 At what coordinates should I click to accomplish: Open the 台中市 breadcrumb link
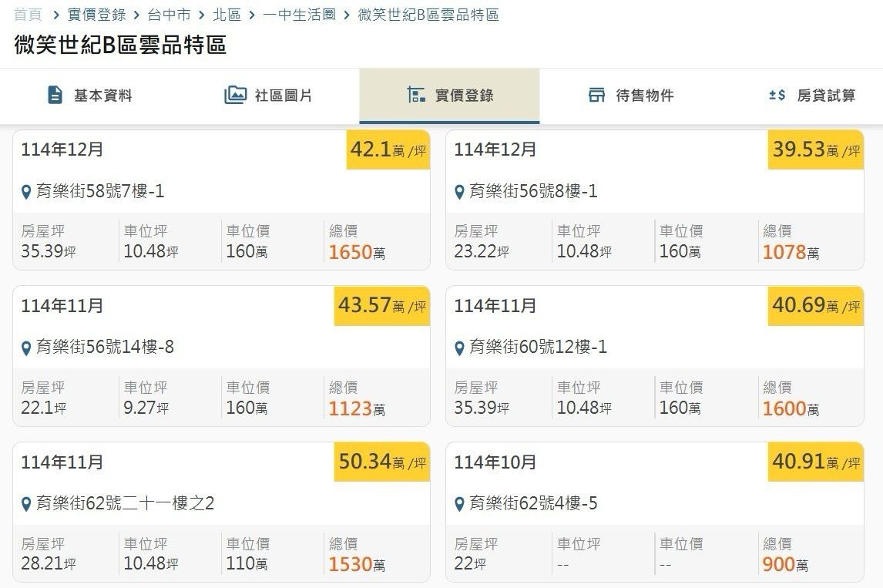[168, 15]
